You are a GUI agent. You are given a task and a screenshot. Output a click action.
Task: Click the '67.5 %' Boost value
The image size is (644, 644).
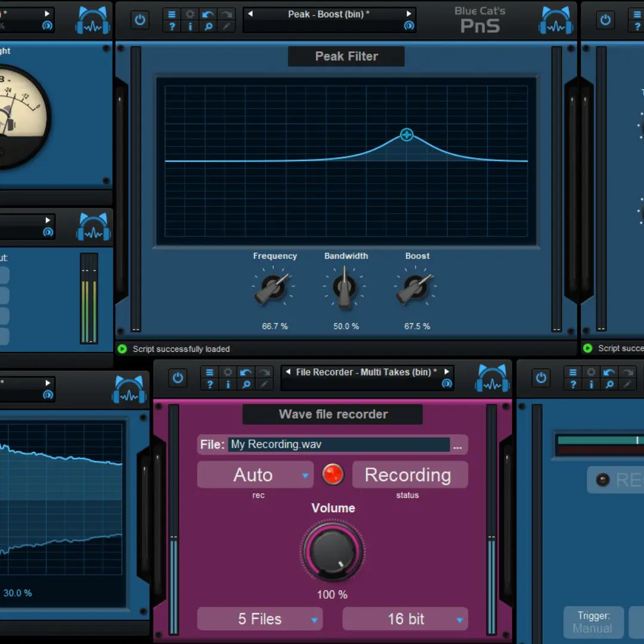[417, 326]
